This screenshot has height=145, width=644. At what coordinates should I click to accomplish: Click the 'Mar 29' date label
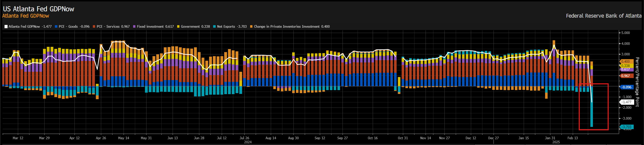coord(44,138)
